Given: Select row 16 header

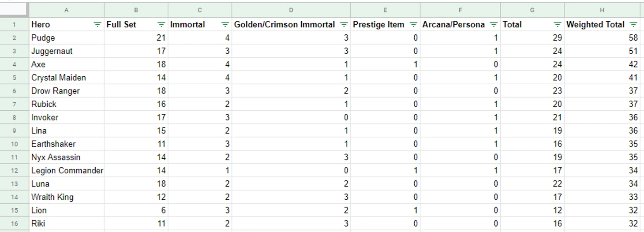Looking at the screenshot, I should point(14,224).
